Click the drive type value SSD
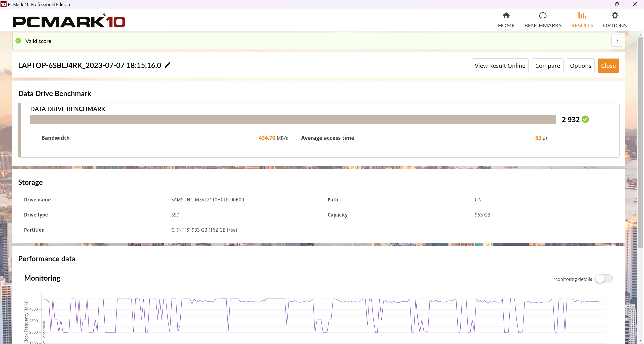The image size is (644, 344). (x=175, y=215)
